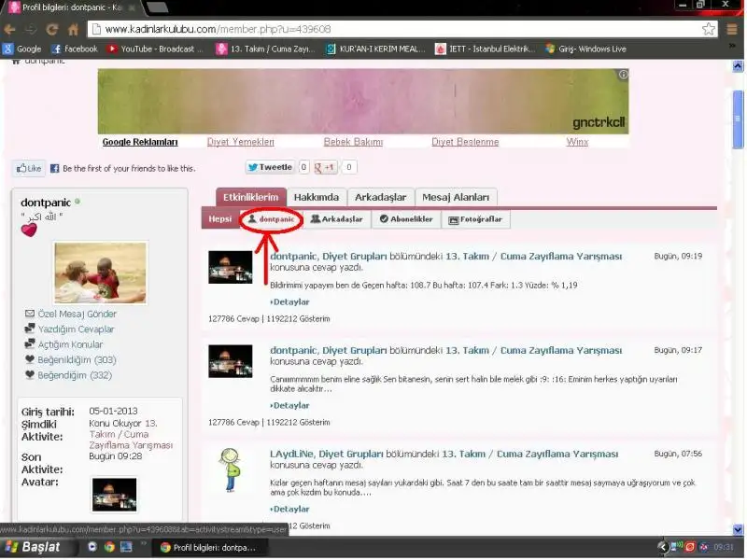Image resolution: width=747 pixels, height=560 pixels.
Task: Open the IETT - Istanbul Elektrik bookmark
Action: tap(485, 49)
